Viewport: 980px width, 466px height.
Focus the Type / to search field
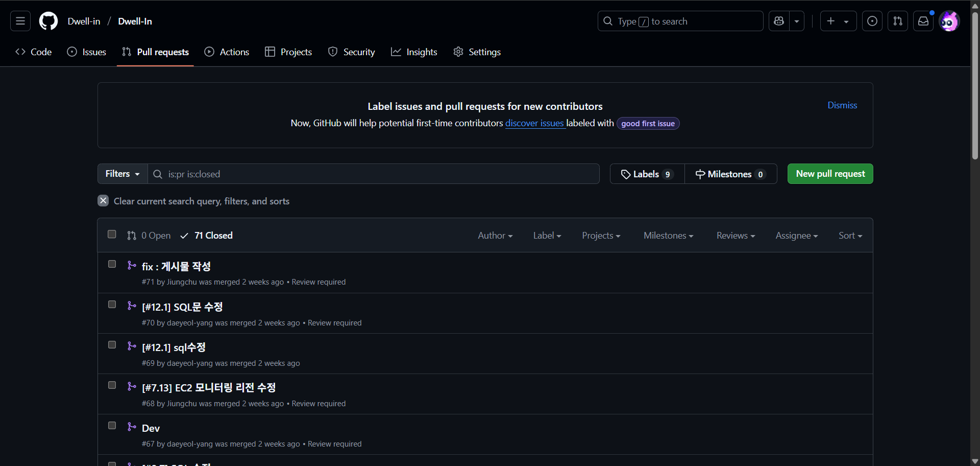[x=680, y=21]
